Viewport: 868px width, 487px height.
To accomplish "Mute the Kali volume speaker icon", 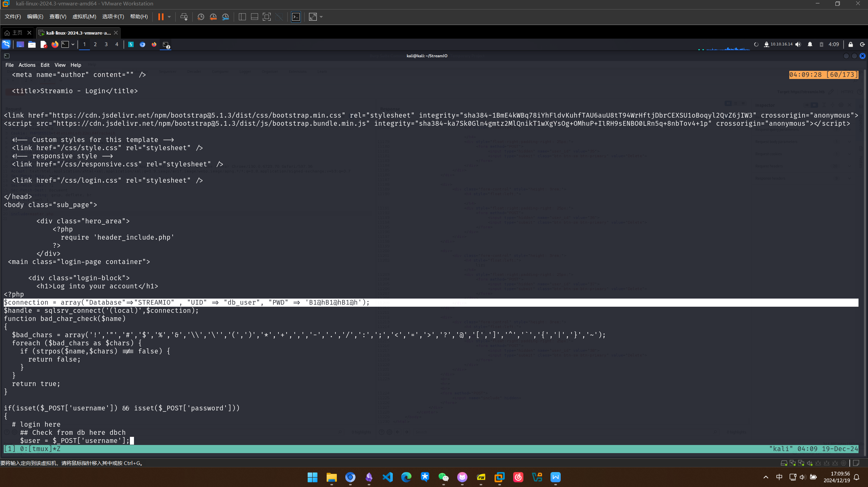I will click(798, 44).
